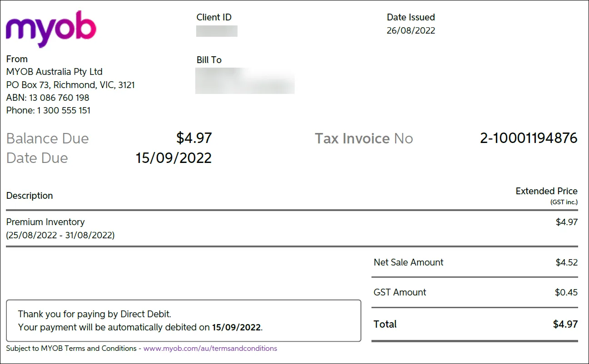The width and height of the screenshot is (589, 364).
Task: Click the bold debit date 15/09/2022
Action: point(237,327)
